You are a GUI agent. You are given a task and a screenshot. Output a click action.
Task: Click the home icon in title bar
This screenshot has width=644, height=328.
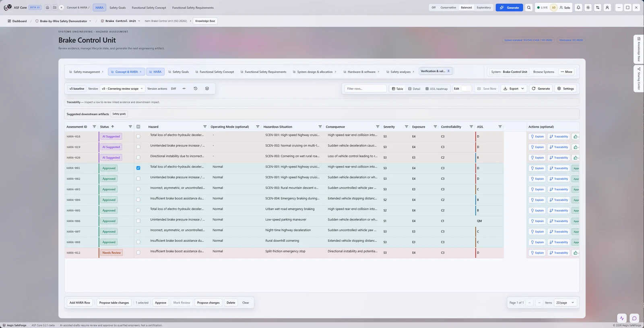pyautogui.click(x=47, y=8)
